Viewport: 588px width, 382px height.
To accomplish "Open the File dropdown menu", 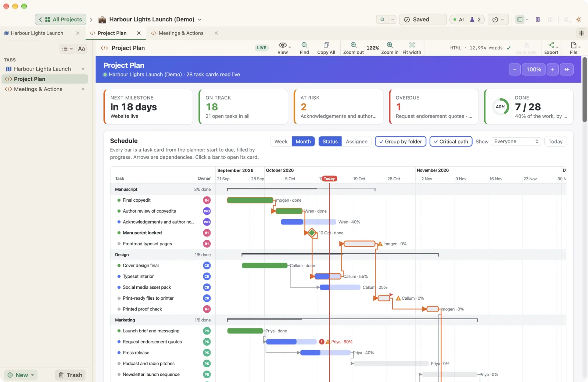I will click(x=574, y=48).
